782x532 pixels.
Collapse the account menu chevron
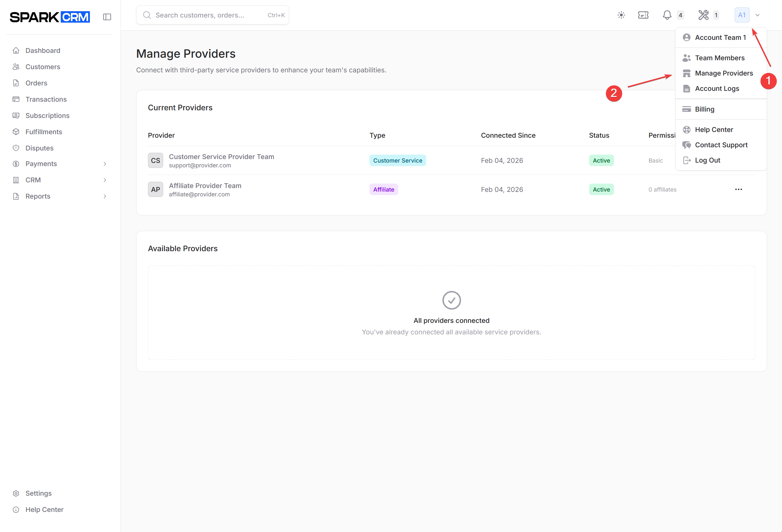(757, 15)
